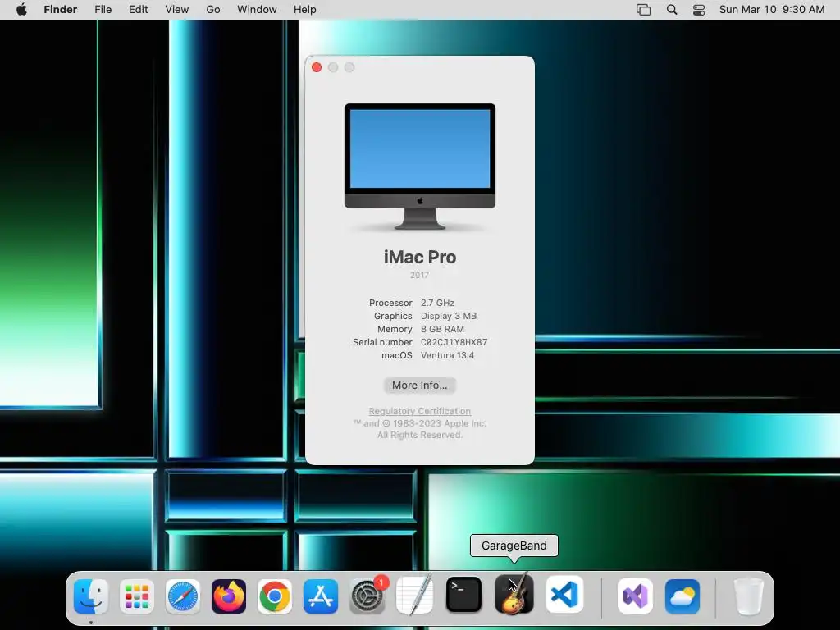The image size is (840, 630).
Task: Open Launchpad in the Dock
Action: tap(137, 596)
